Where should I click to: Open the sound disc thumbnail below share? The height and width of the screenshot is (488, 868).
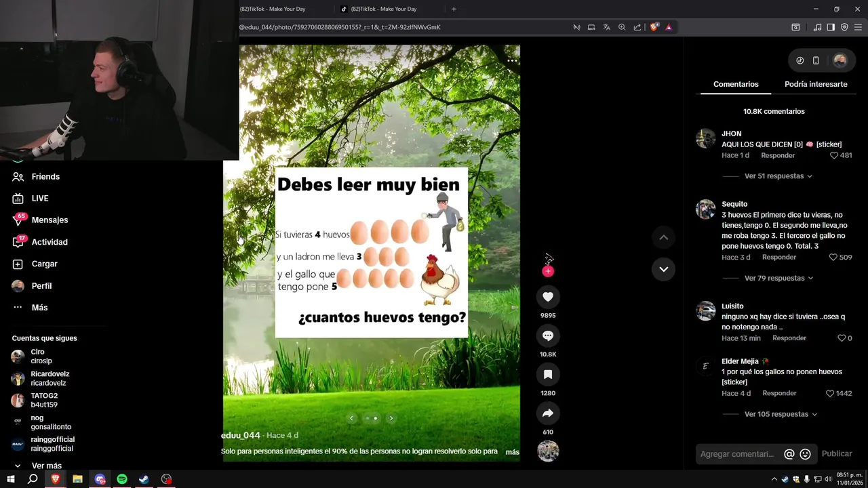pos(548,451)
